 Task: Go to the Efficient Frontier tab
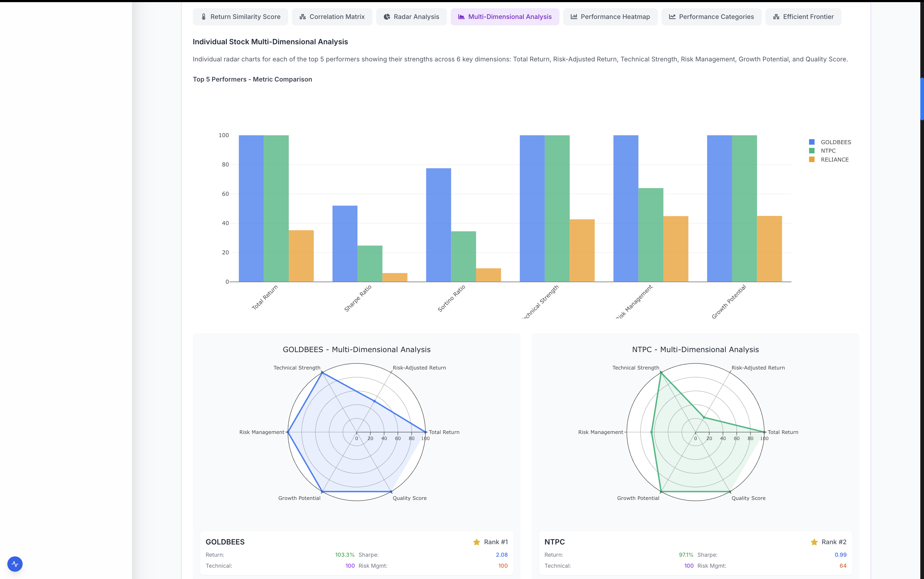click(803, 17)
